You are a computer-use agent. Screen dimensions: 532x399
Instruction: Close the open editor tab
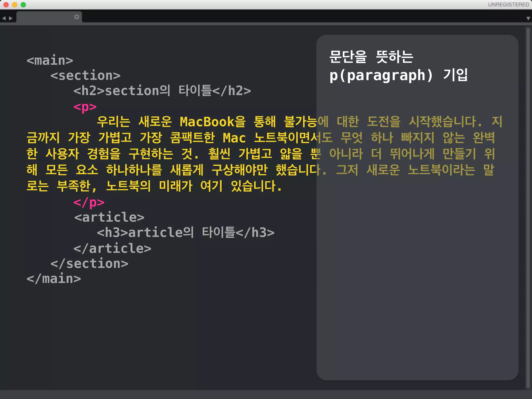(x=77, y=17)
